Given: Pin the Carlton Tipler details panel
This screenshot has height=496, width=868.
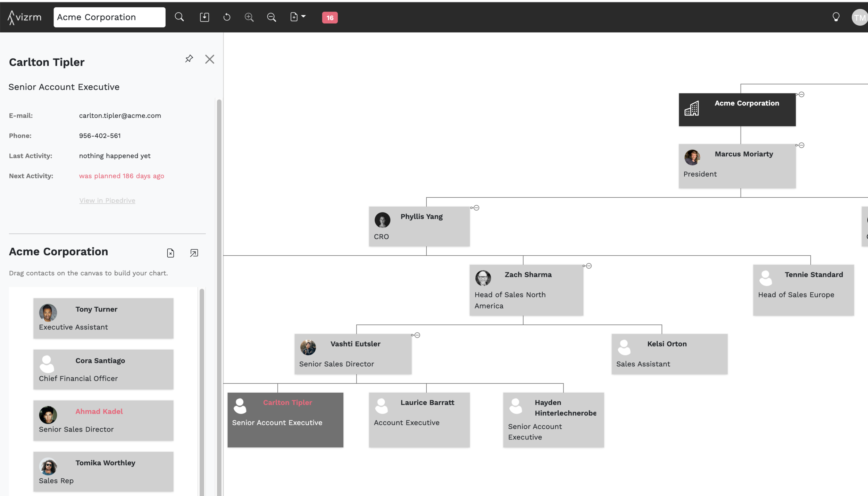Looking at the screenshot, I should tap(189, 59).
